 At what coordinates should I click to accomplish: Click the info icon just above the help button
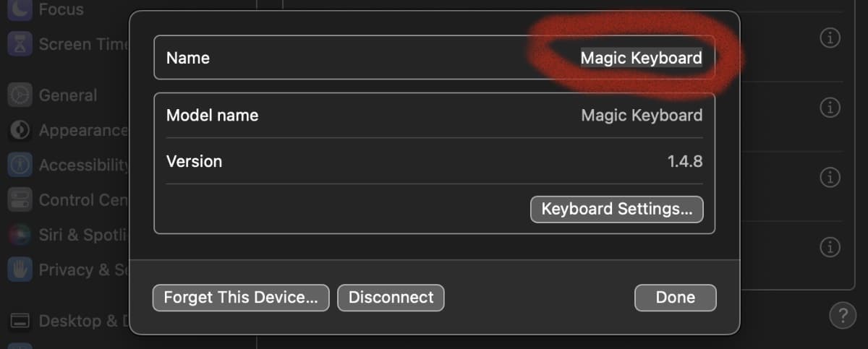830,247
